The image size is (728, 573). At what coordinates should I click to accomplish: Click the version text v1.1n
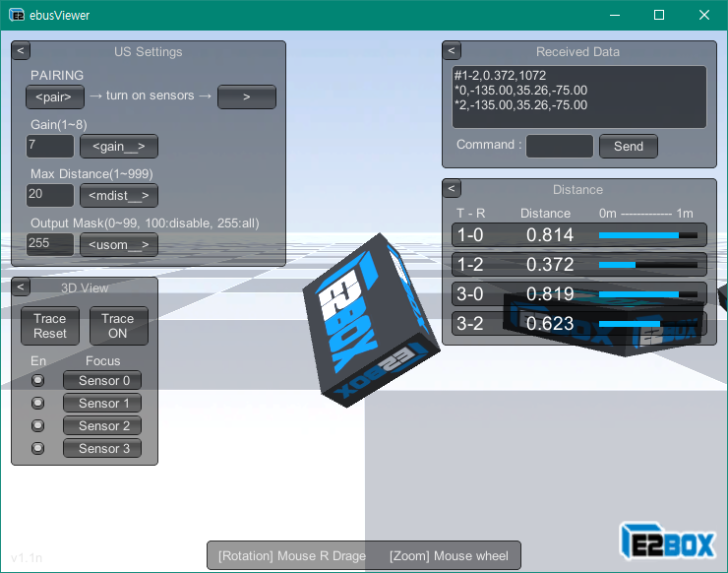click(27, 557)
